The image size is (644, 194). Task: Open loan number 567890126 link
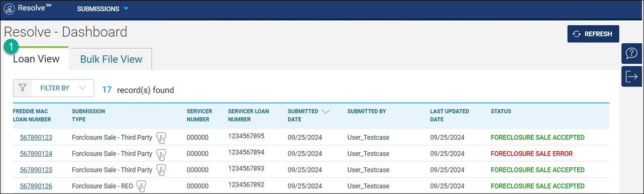click(x=36, y=186)
